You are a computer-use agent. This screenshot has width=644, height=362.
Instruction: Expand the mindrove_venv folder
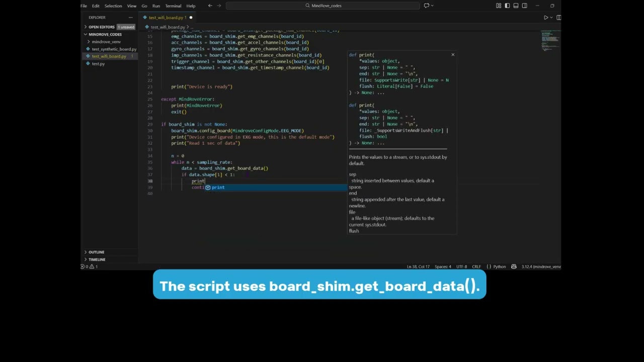click(x=106, y=42)
